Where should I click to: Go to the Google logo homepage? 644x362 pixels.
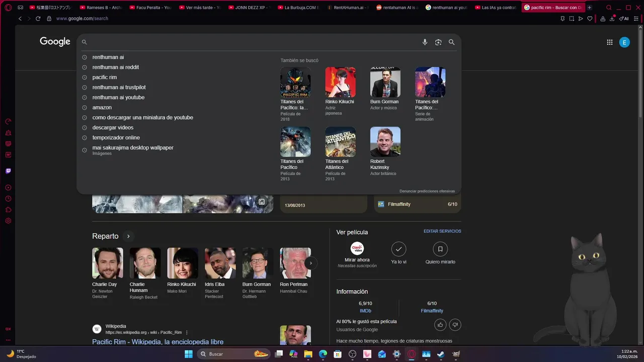click(x=55, y=42)
